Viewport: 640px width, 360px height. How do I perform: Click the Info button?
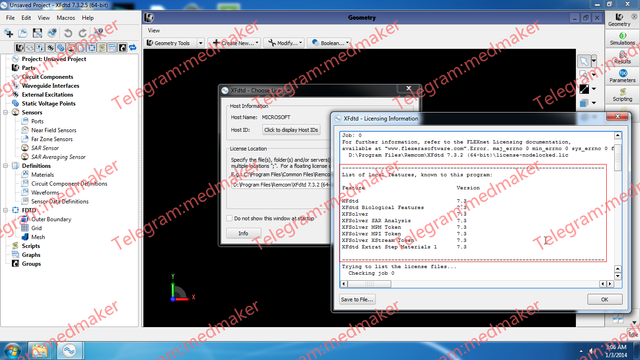pyautogui.click(x=243, y=233)
